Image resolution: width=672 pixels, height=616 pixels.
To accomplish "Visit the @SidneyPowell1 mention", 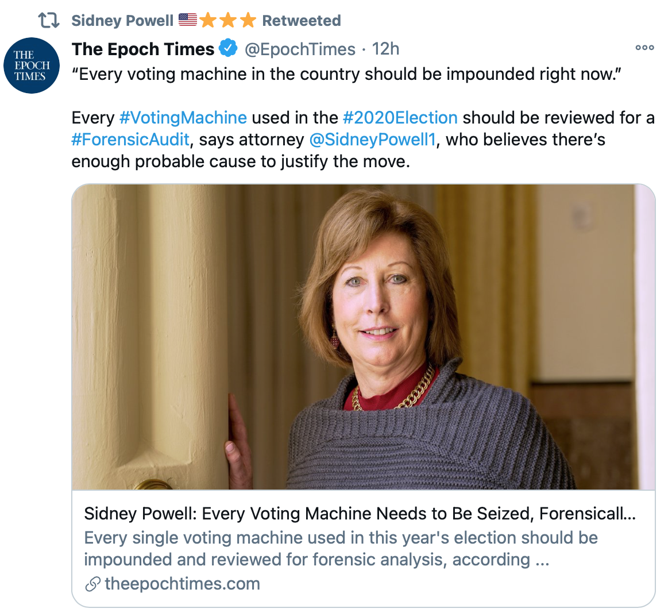I will tap(372, 140).
